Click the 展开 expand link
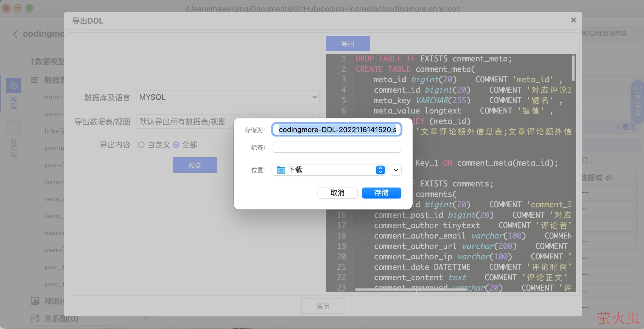 [626, 127]
